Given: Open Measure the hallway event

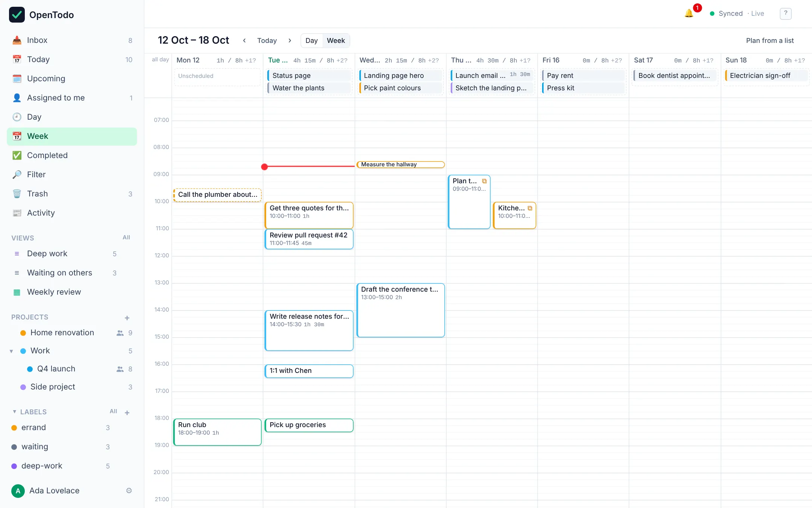Looking at the screenshot, I should [400, 164].
